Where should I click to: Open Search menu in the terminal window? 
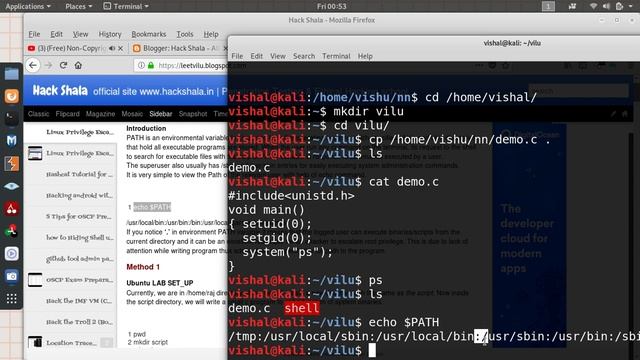tap(304, 56)
